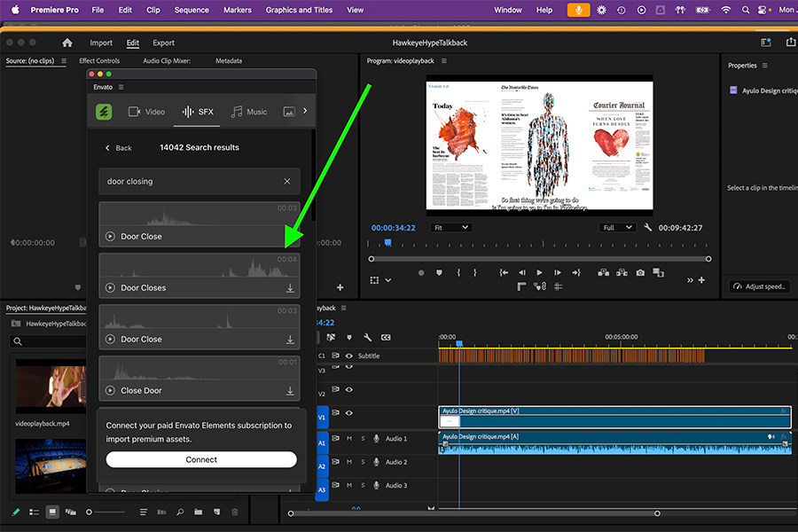Export a frame with camera icon
Viewport: 798px width, 532px height.
pos(640,273)
